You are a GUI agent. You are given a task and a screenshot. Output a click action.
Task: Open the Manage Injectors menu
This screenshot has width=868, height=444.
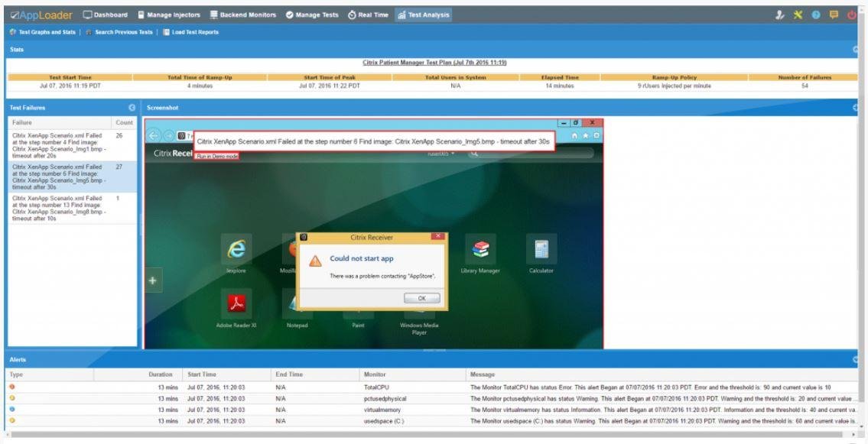[x=169, y=15]
